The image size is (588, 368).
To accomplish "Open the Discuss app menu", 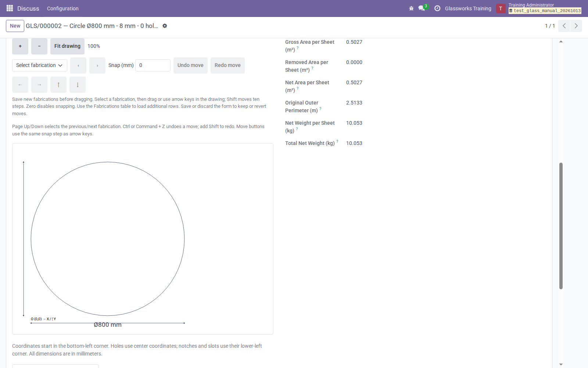I will pos(28,8).
